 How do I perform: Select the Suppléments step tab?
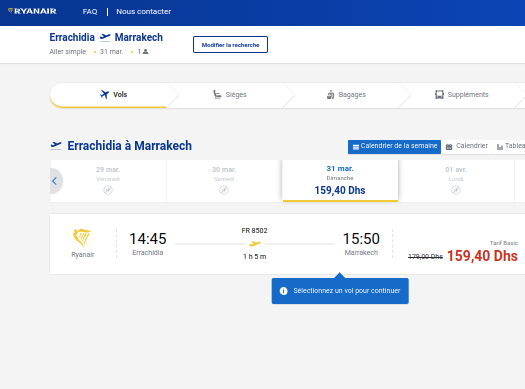click(x=461, y=95)
